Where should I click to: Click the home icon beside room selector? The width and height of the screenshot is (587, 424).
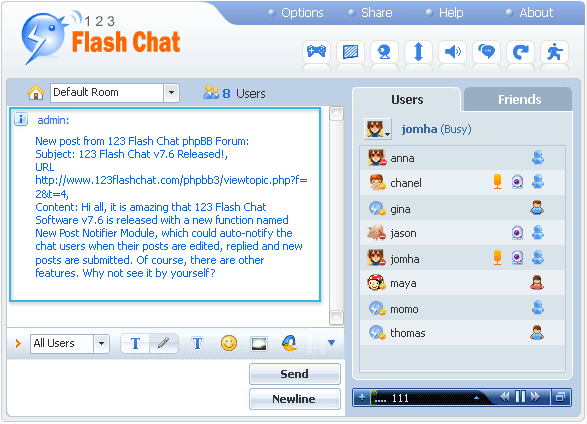click(36, 92)
